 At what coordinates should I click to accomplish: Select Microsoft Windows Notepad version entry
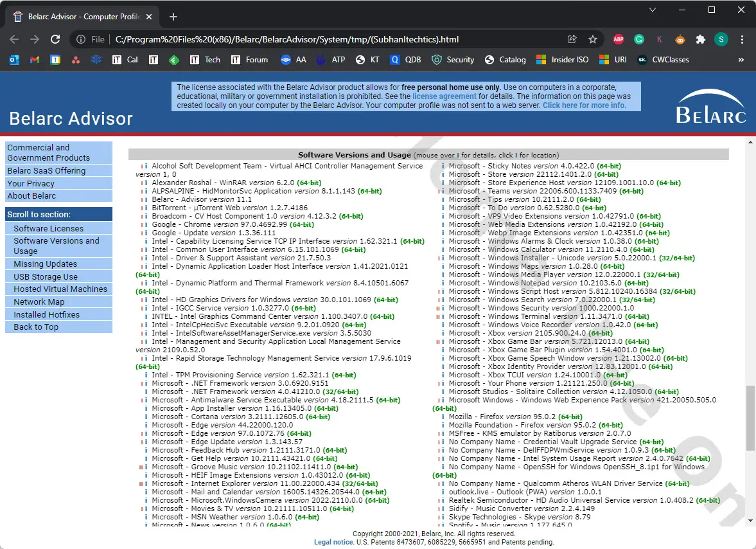click(x=549, y=283)
